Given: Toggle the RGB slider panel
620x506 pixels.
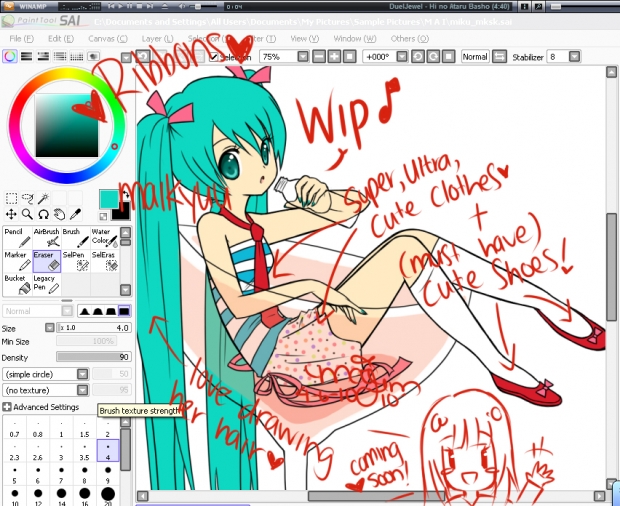Looking at the screenshot, I should click(26, 57).
